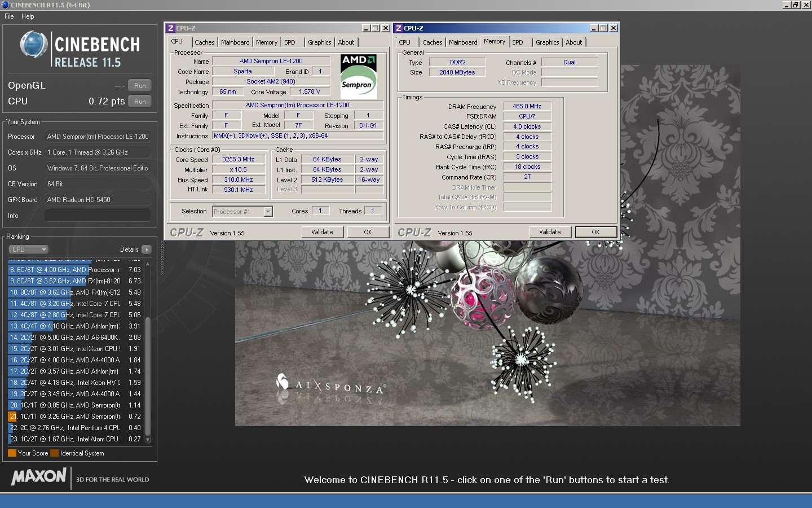Switch to CPU tab in right CPU-Z window
The width and height of the screenshot is (812, 508).
pyautogui.click(x=405, y=42)
